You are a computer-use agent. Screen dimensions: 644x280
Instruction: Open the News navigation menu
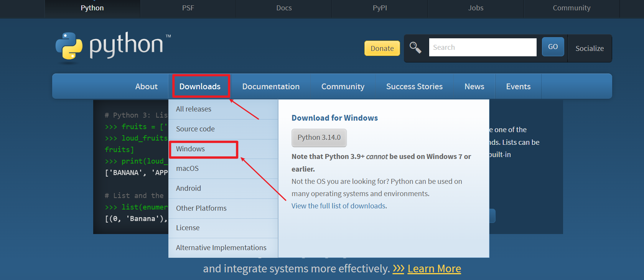[x=474, y=87]
